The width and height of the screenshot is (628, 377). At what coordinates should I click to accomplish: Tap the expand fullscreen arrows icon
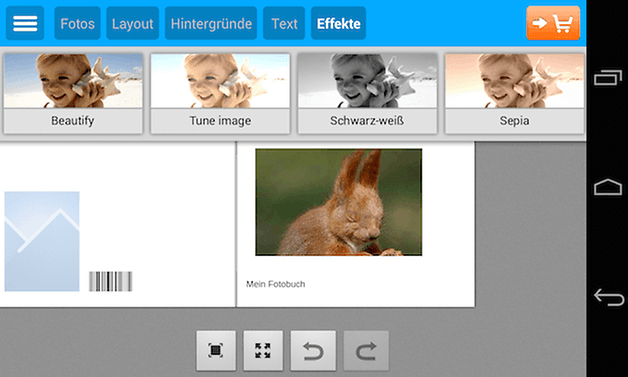[x=263, y=351]
